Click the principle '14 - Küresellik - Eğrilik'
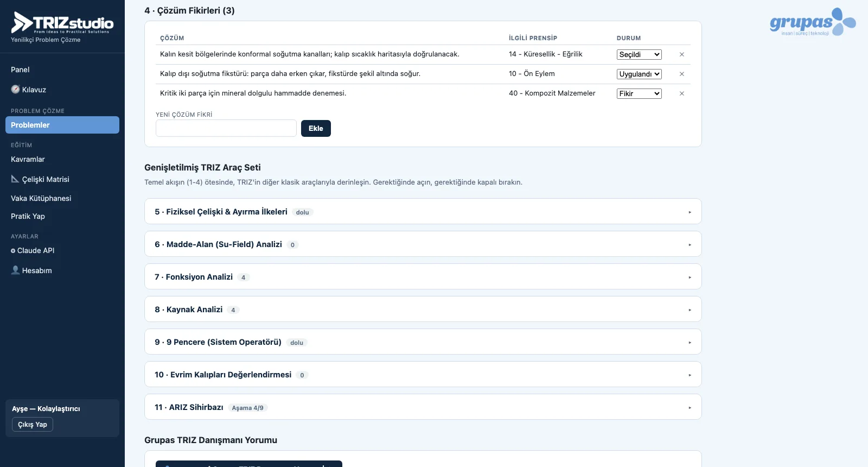 tap(546, 54)
